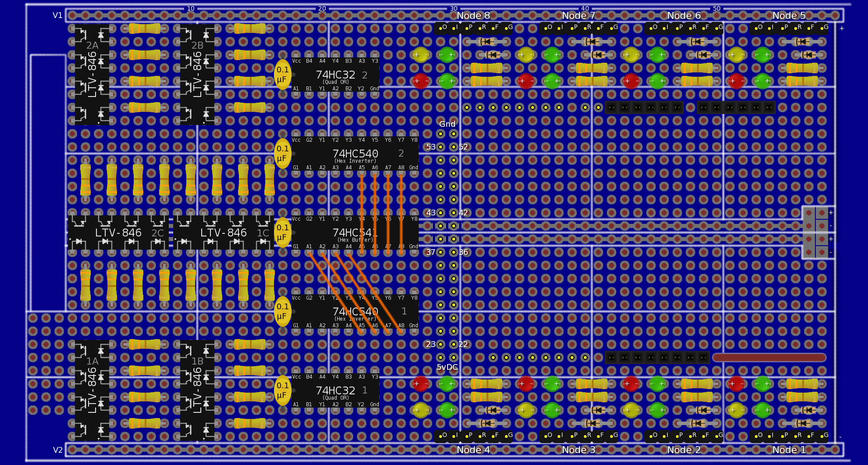Click the Node 8 label
The height and width of the screenshot is (465, 868).
[473, 16]
